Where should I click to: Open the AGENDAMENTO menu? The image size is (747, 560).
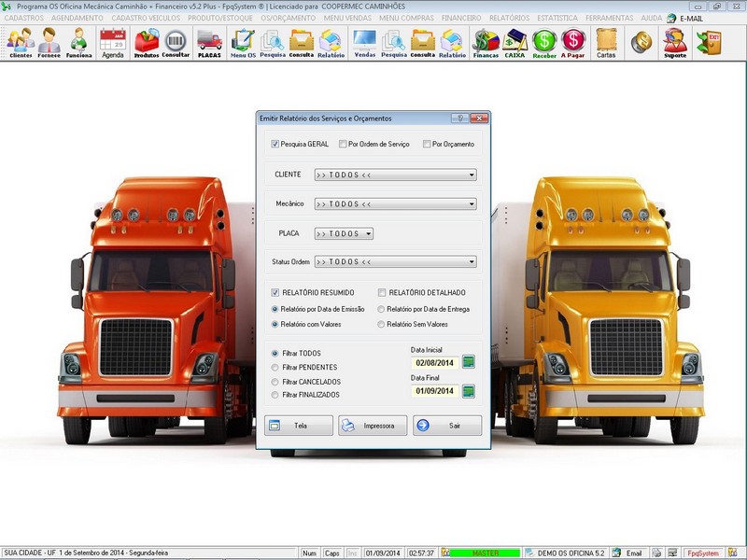pos(78,18)
